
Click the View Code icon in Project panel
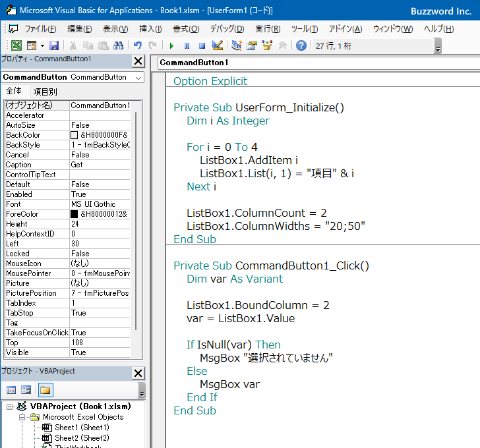(x=11, y=390)
